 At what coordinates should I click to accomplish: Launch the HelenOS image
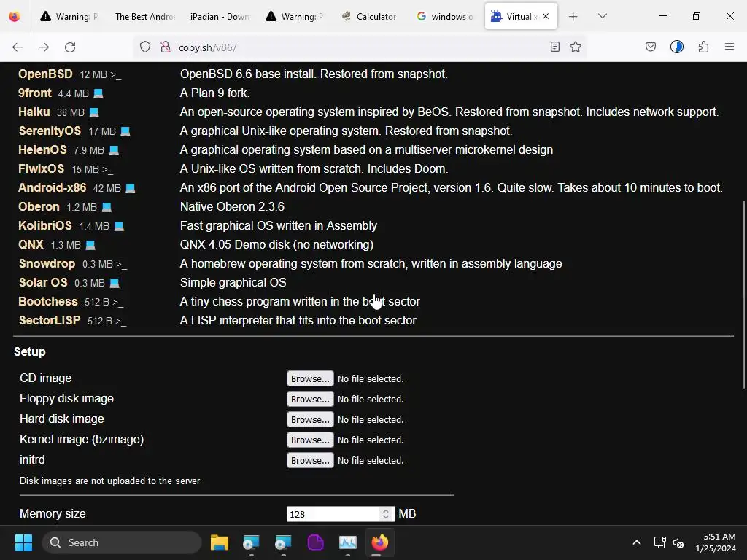coord(42,149)
